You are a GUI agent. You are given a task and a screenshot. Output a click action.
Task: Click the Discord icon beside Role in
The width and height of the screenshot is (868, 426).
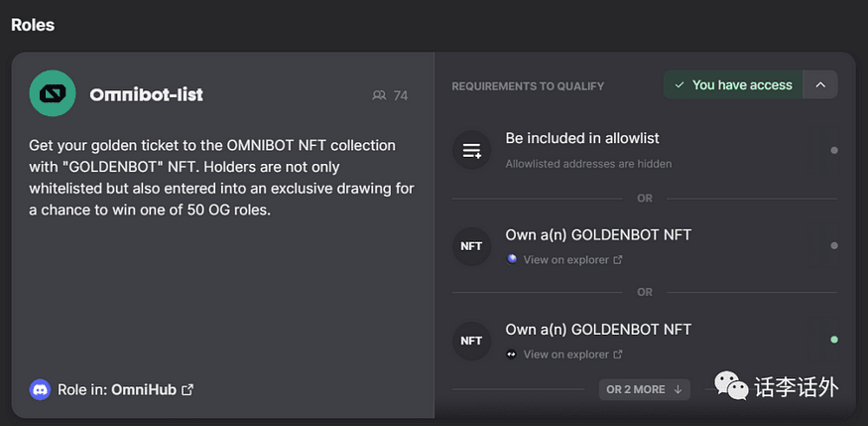coord(40,390)
